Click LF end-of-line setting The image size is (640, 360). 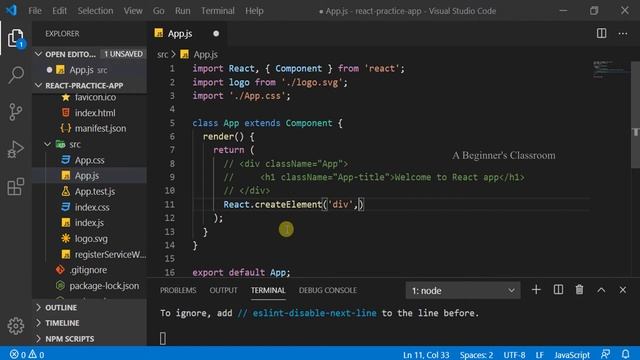coord(540,355)
